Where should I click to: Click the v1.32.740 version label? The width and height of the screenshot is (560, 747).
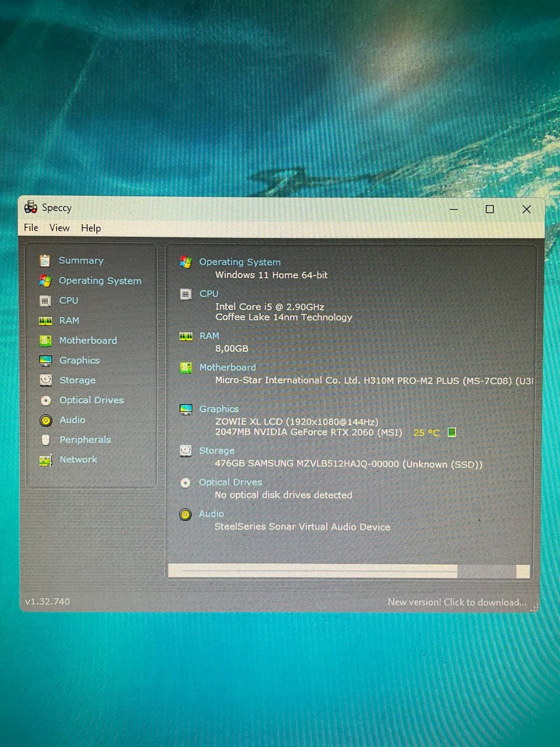pyautogui.click(x=47, y=602)
